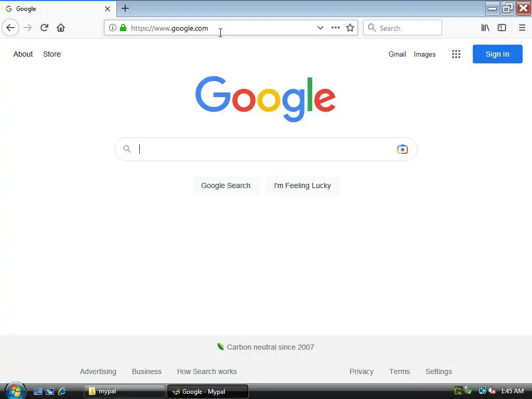Open the Library bookmarks and history icon
Image resolution: width=532 pixels, height=399 pixels.
[485, 28]
